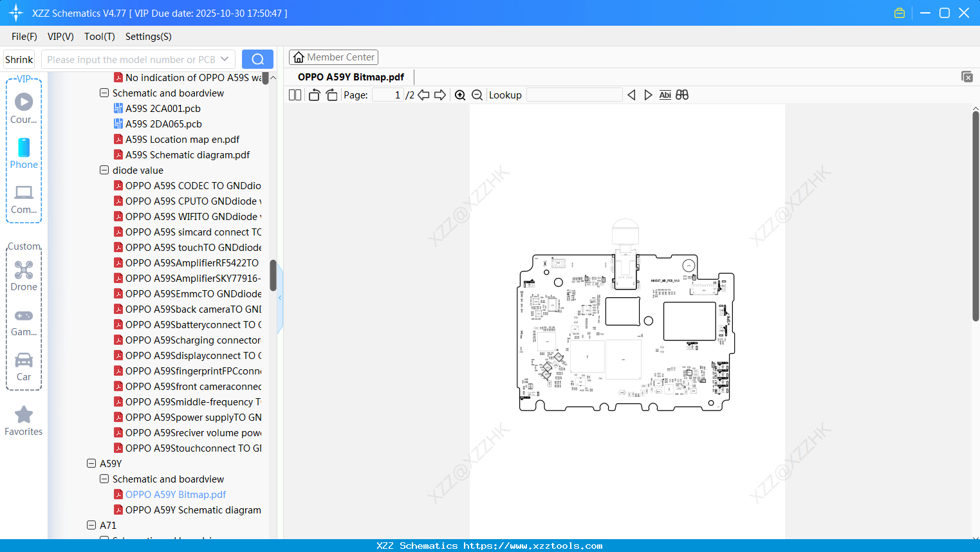Viewport: 980px width, 552px height.
Task: Click the Member Center button
Action: 333,57
